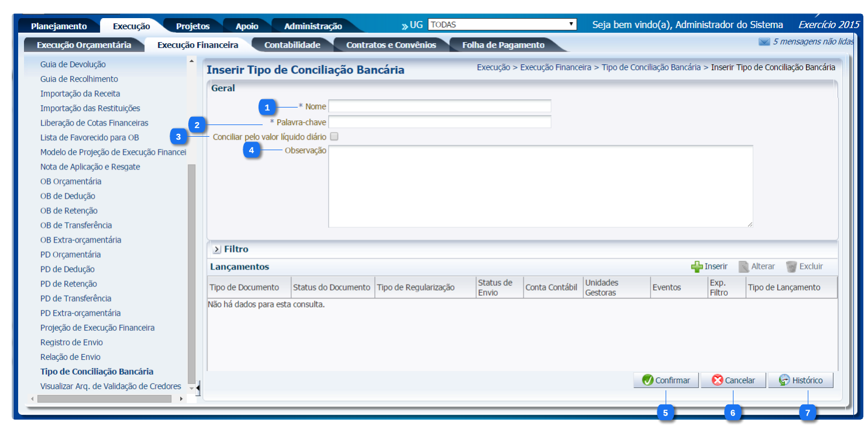
Task: Click the green checkmark Confirmar icon
Action: coord(647,380)
